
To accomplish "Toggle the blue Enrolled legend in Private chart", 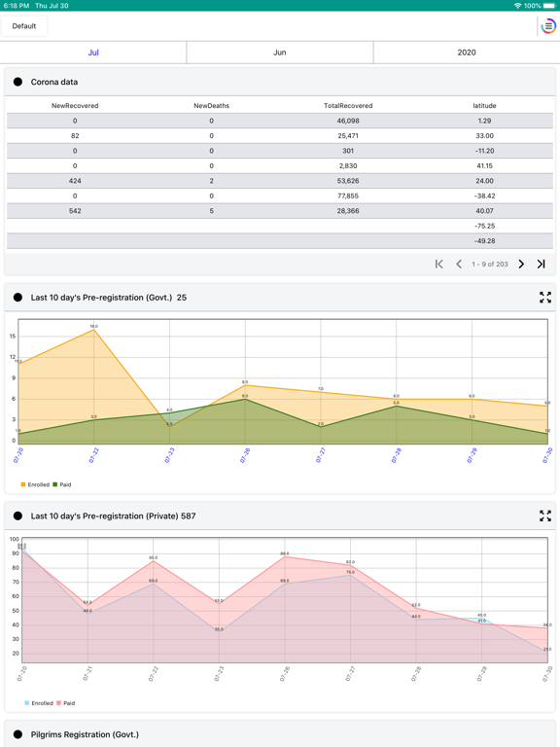I will (x=39, y=702).
